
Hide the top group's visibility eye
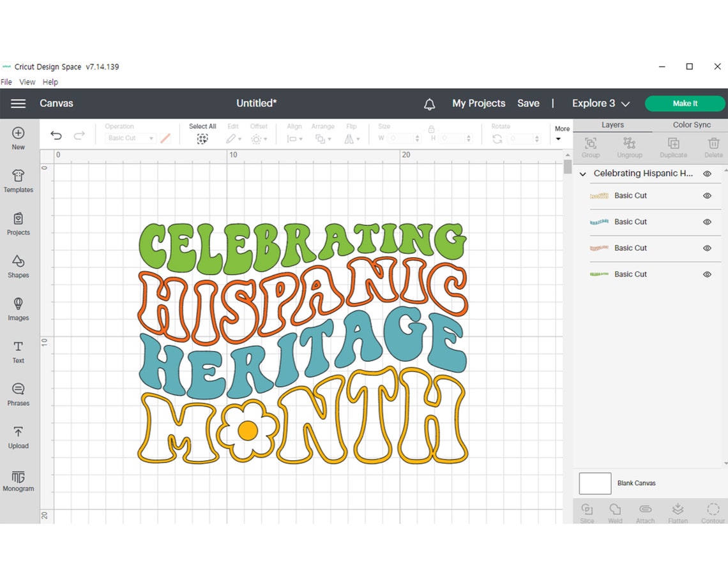(x=707, y=173)
